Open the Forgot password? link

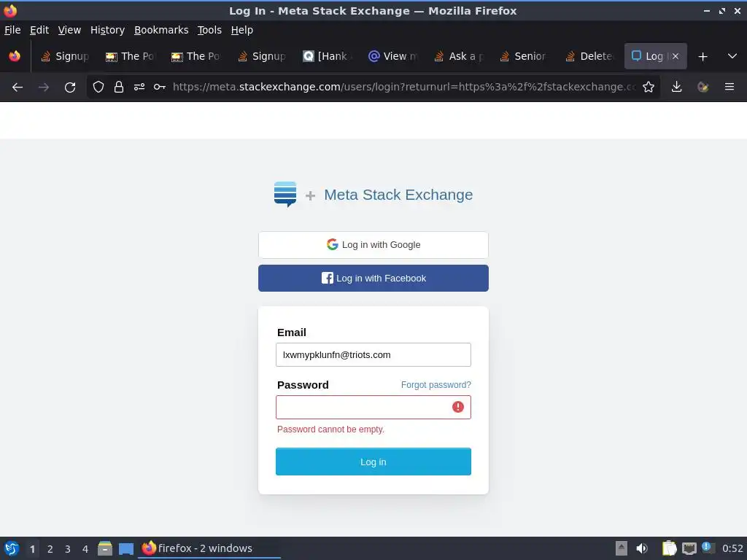pyautogui.click(x=436, y=385)
